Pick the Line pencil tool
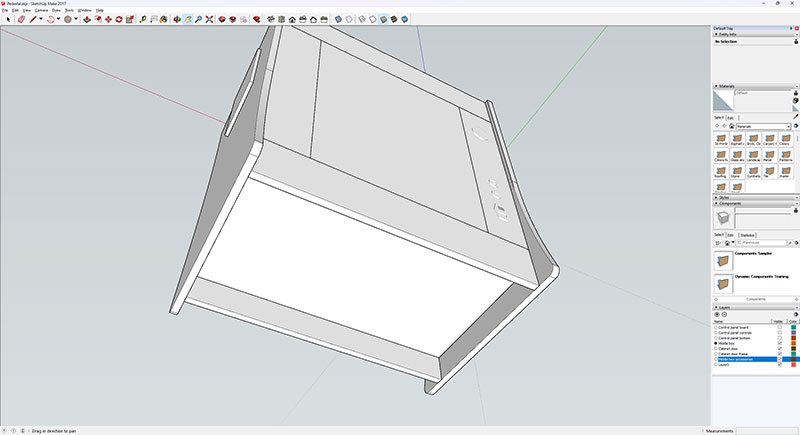 [33, 19]
